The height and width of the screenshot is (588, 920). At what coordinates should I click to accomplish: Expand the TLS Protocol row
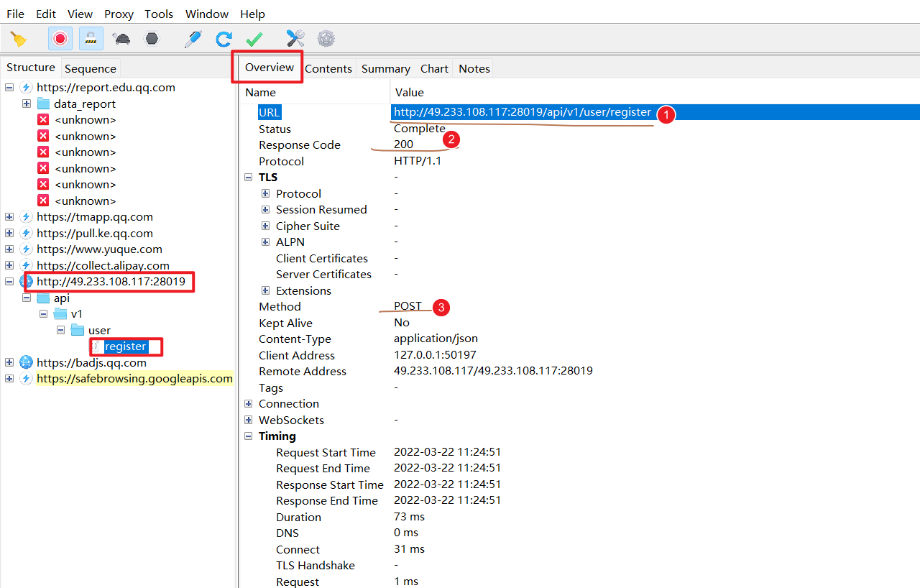(x=266, y=193)
